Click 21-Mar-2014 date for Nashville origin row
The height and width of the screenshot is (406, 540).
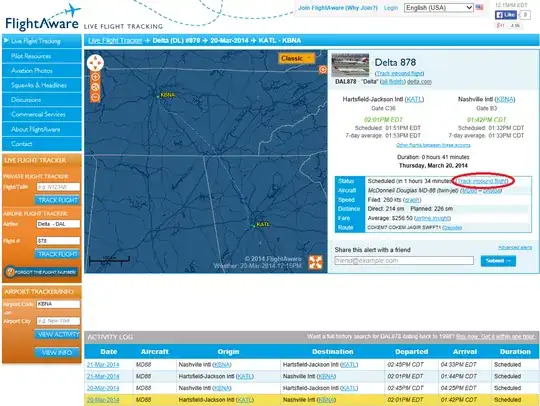click(103, 364)
